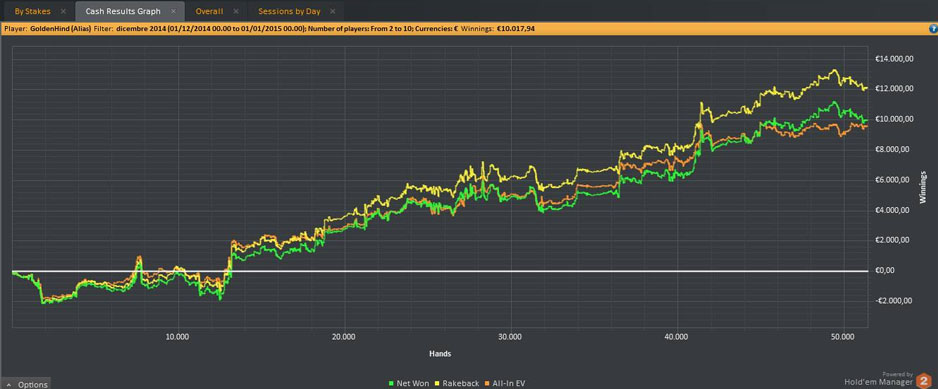Screen dimensions: 938x389
Task: Toggle the Net Won legend entry
Action: click(409, 384)
